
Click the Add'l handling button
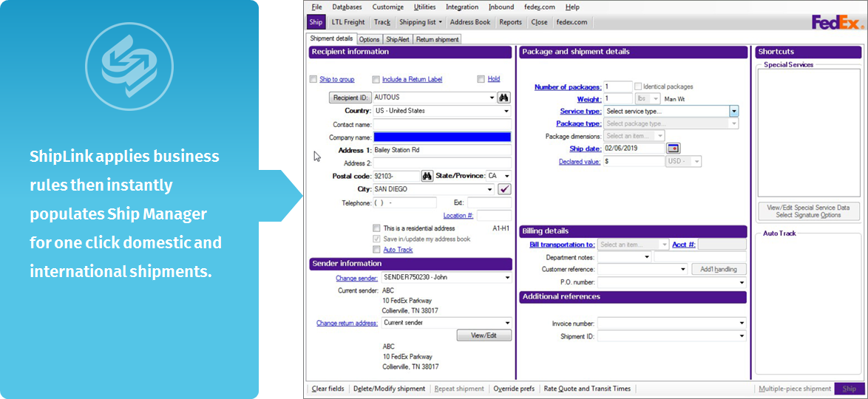coord(719,270)
